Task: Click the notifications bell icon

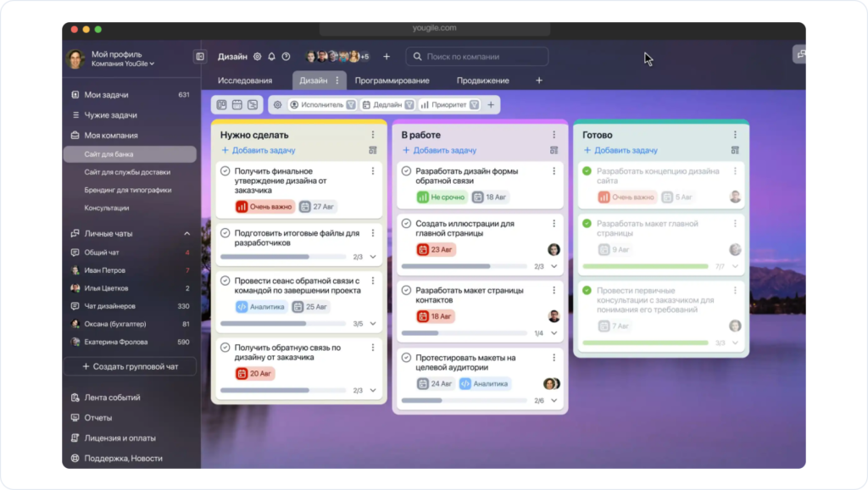Action: 272,57
